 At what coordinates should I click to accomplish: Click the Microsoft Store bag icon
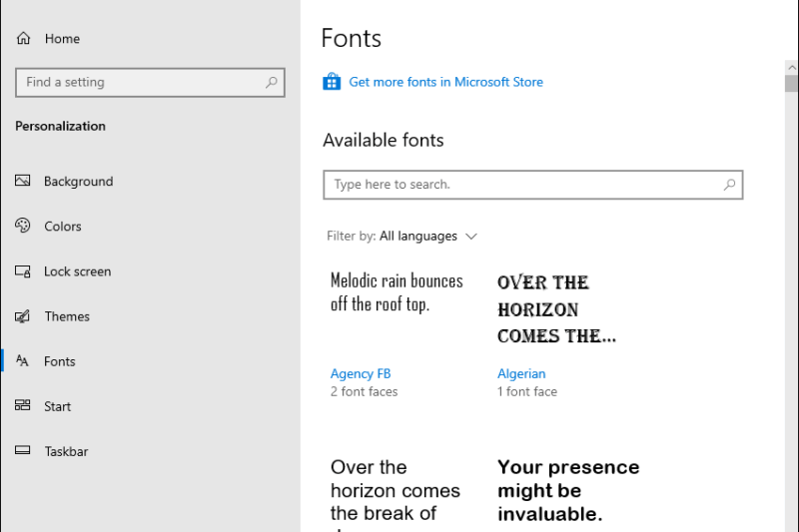pos(332,82)
